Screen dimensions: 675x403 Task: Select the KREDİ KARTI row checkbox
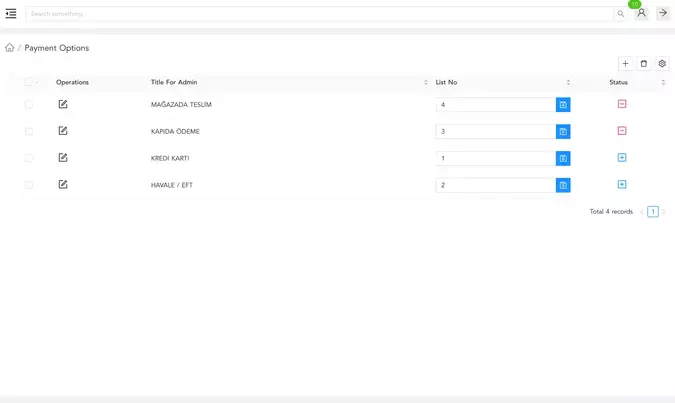click(29, 158)
